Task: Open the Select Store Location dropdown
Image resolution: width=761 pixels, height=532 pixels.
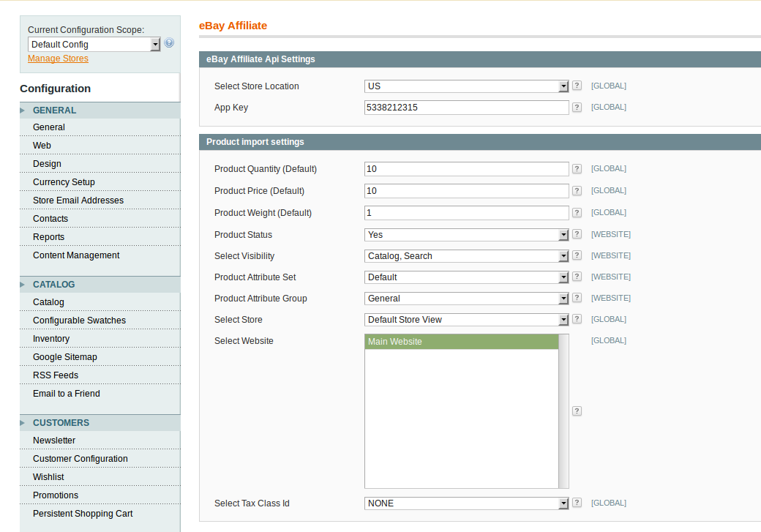Action: click(466, 86)
